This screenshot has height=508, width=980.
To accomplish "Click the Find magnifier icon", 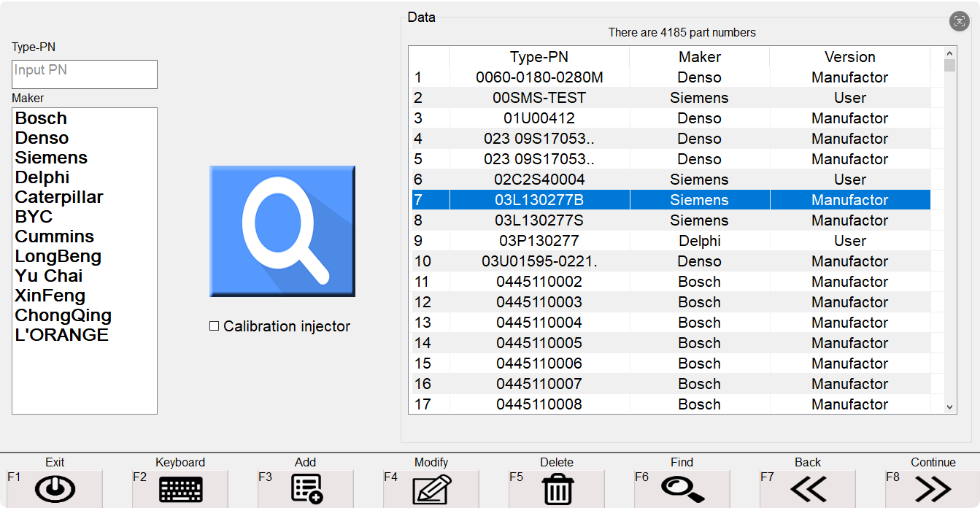I will [x=682, y=491].
